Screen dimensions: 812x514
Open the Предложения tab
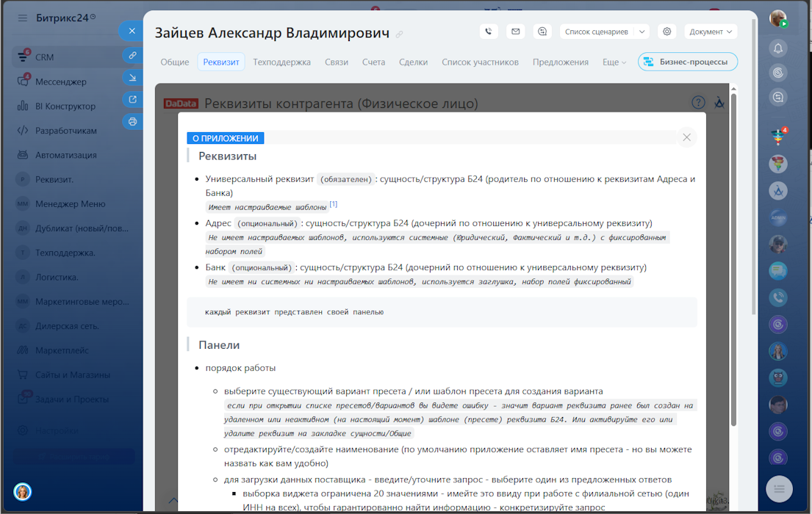click(561, 62)
